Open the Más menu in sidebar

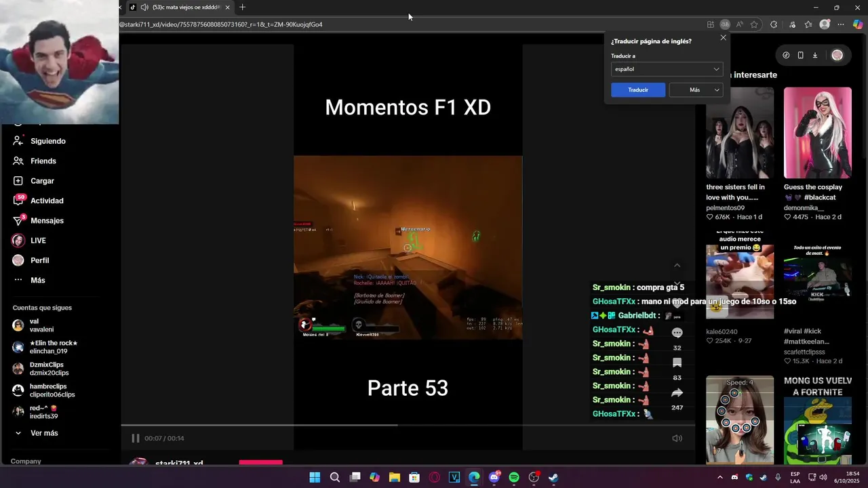point(29,280)
